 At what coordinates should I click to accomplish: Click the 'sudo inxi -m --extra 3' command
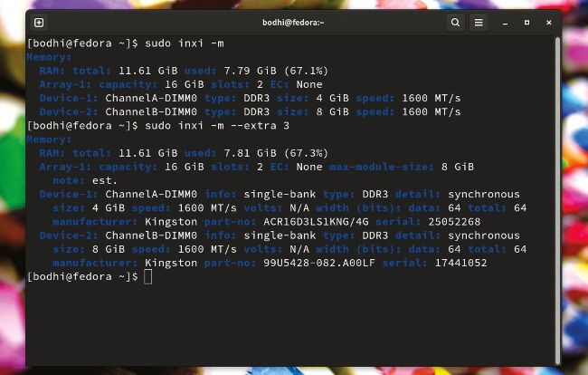217,125
